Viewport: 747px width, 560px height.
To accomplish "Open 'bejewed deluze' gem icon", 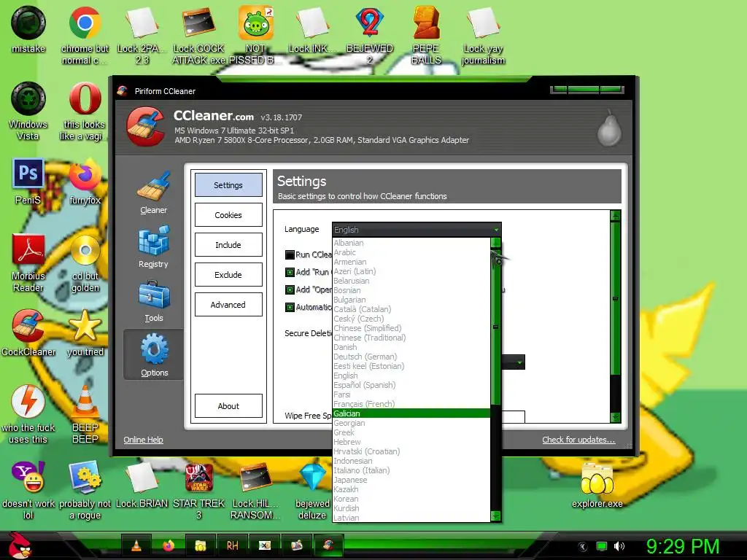I will point(312,490).
